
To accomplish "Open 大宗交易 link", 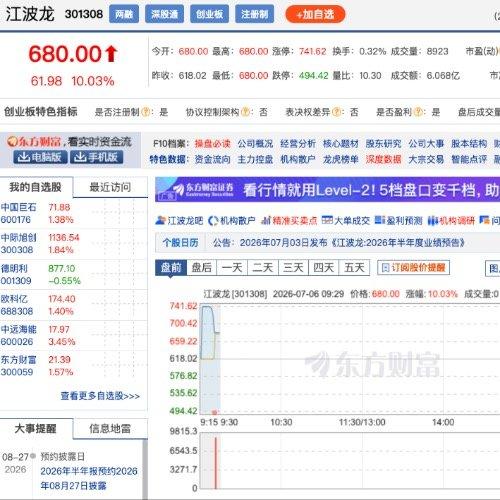I will click(426, 160).
